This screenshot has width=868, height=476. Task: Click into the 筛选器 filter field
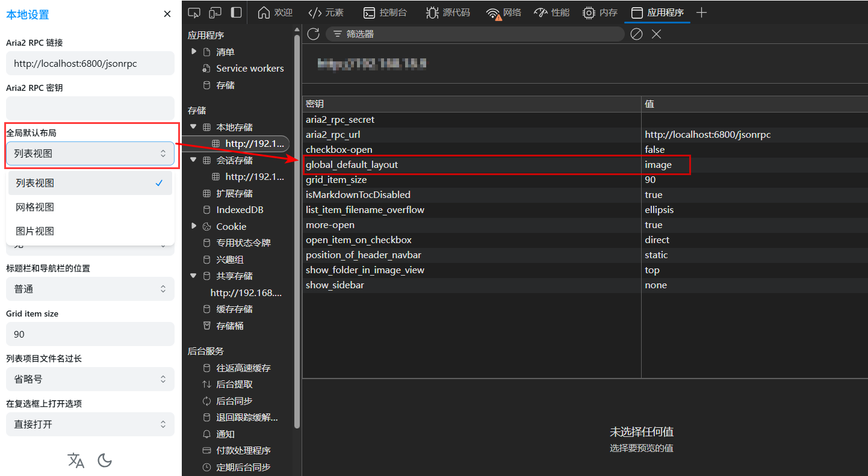tap(475, 34)
